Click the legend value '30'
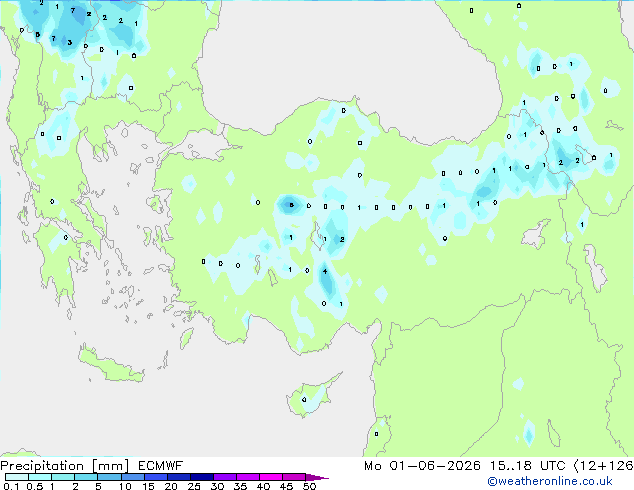Screen dimensions: 634x490 (217, 486)
